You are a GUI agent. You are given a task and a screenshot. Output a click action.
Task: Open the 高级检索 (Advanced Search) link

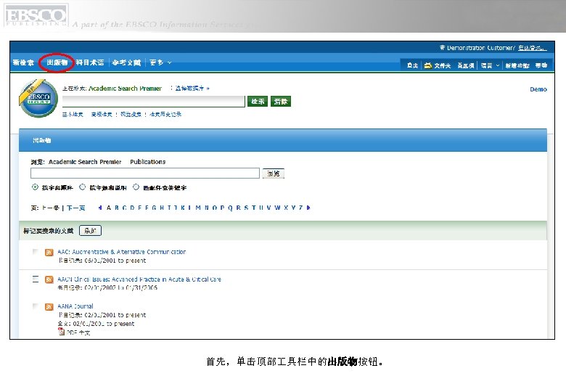click(x=102, y=115)
